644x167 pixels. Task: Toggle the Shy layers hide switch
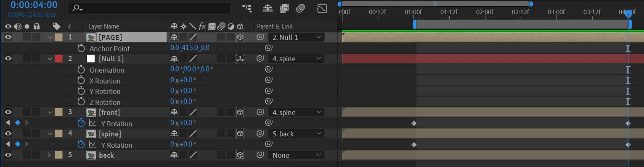[268, 8]
